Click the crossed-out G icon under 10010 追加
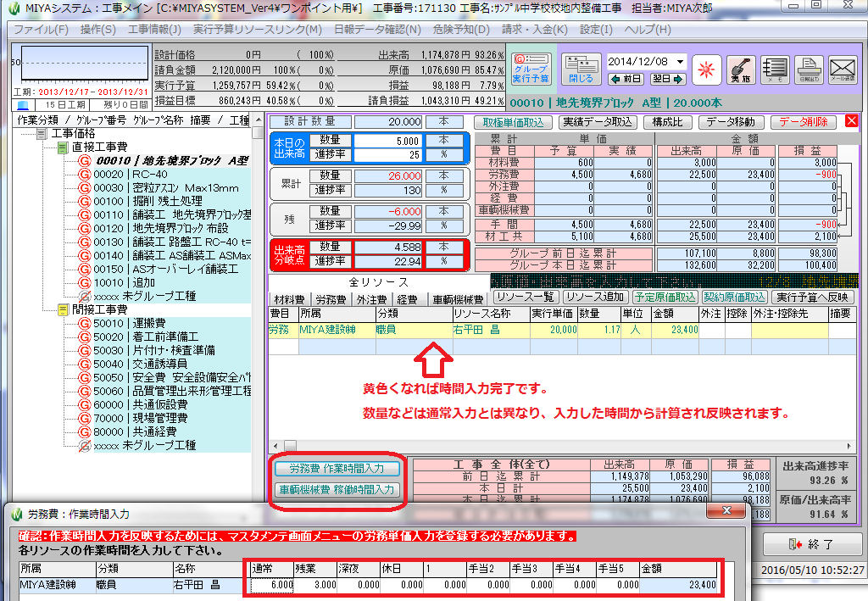Image resolution: width=868 pixels, height=601 pixels. click(x=84, y=296)
